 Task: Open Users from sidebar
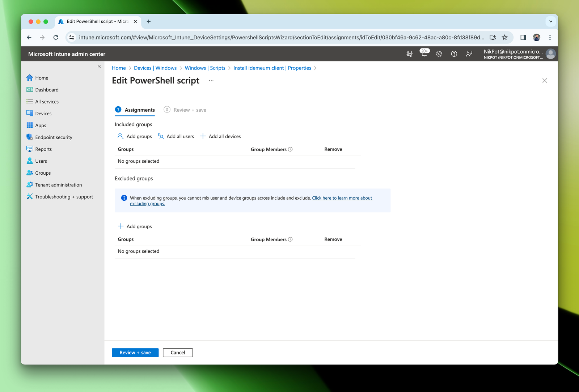(x=41, y=161)
